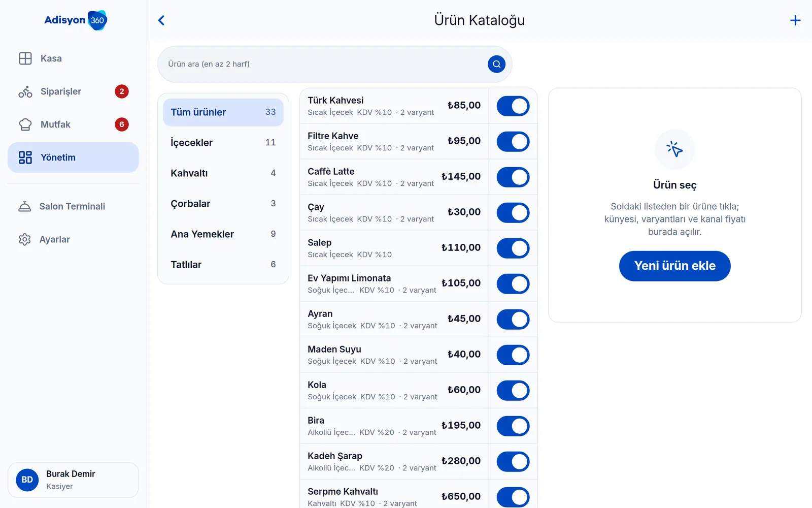Disable the Caffè Latte switch
The image size is (812, 508).
coord(513,177)
